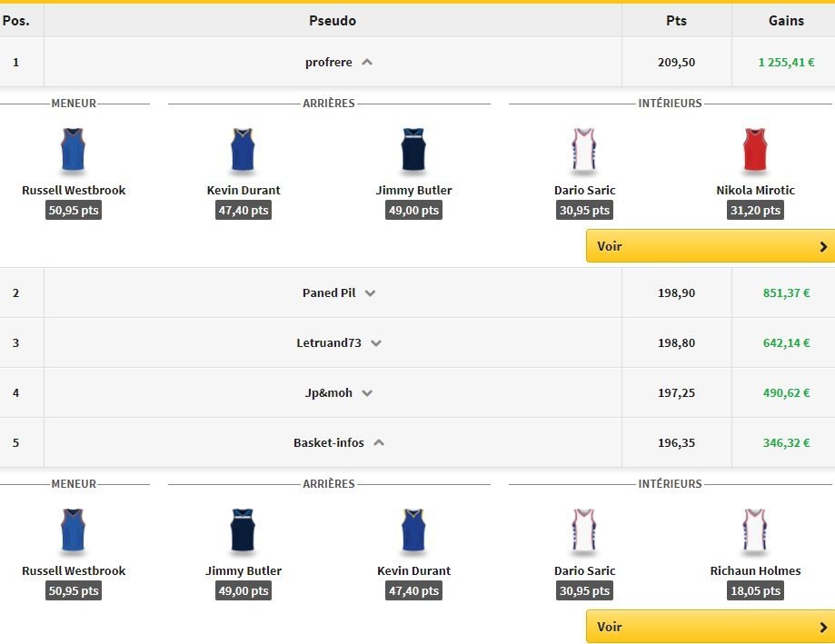
Task: Click Jimmy Butler's jersey in Basket-infos lineup
Action: [243, 531]
